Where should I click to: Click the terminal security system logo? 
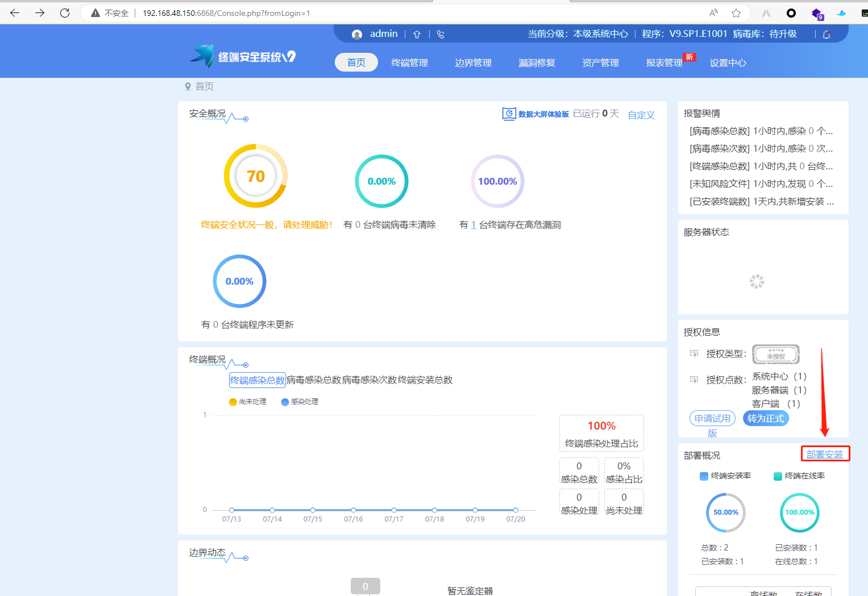click(x=243, y=56)
